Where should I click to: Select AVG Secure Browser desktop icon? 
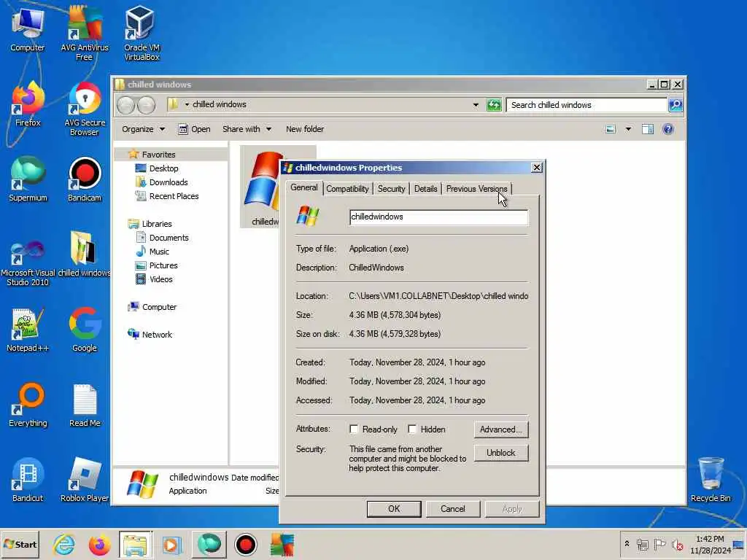[85, 109]
